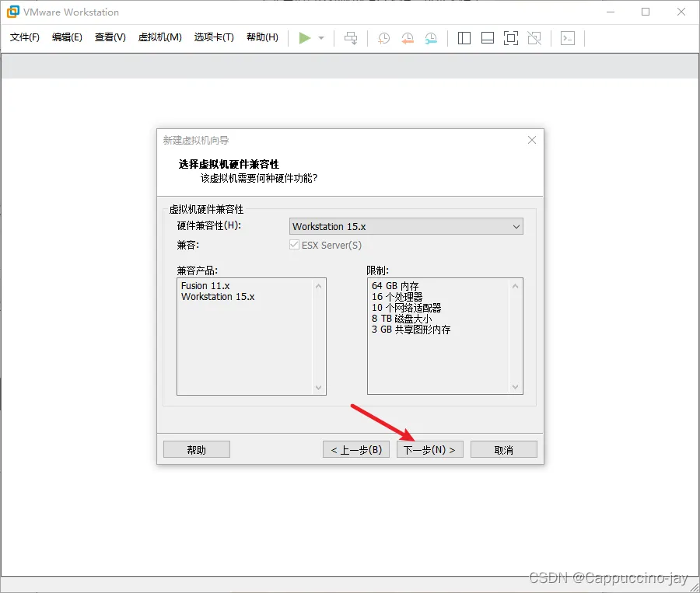Click the 16 个处理器 limit entry
This screenshot has height=593, width=700.
[397, 297]
